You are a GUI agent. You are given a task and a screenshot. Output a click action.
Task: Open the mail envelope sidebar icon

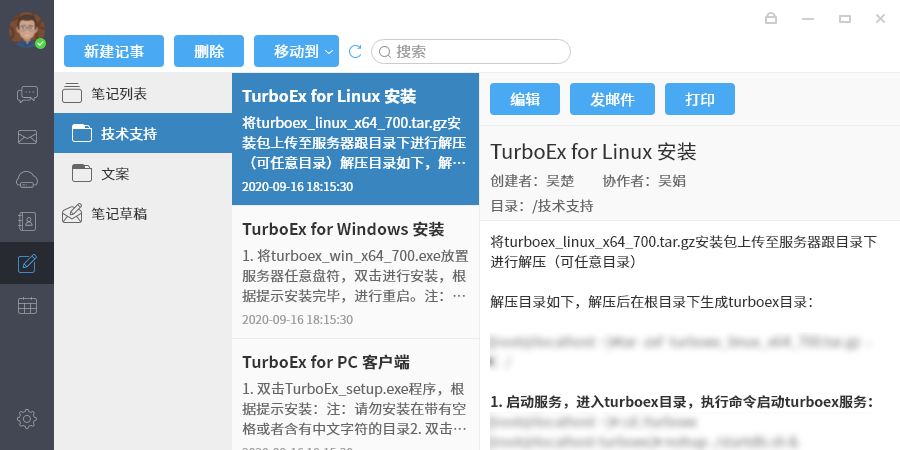coord(27,137)
